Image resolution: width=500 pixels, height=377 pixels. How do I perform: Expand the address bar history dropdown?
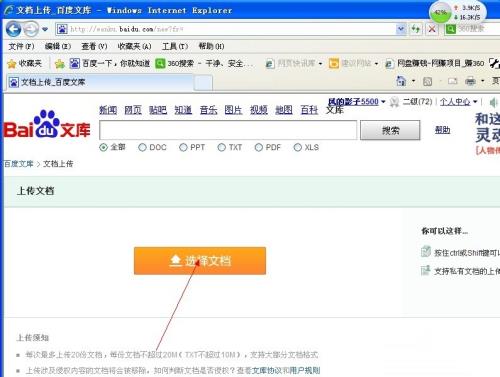[401, 29]
